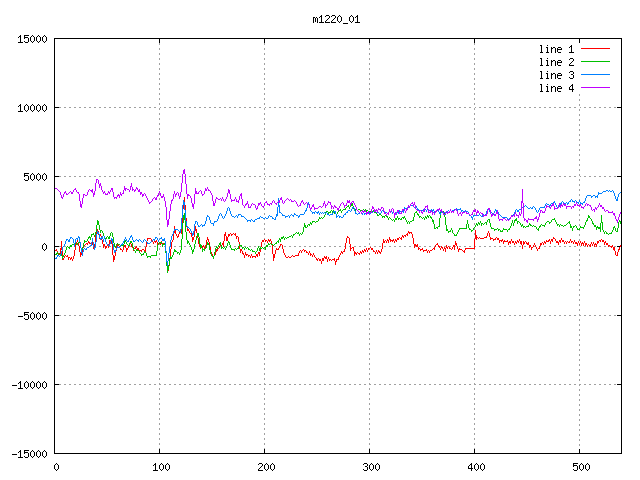Click the green line sample beside 'line 2'

[x=595, y=62]
